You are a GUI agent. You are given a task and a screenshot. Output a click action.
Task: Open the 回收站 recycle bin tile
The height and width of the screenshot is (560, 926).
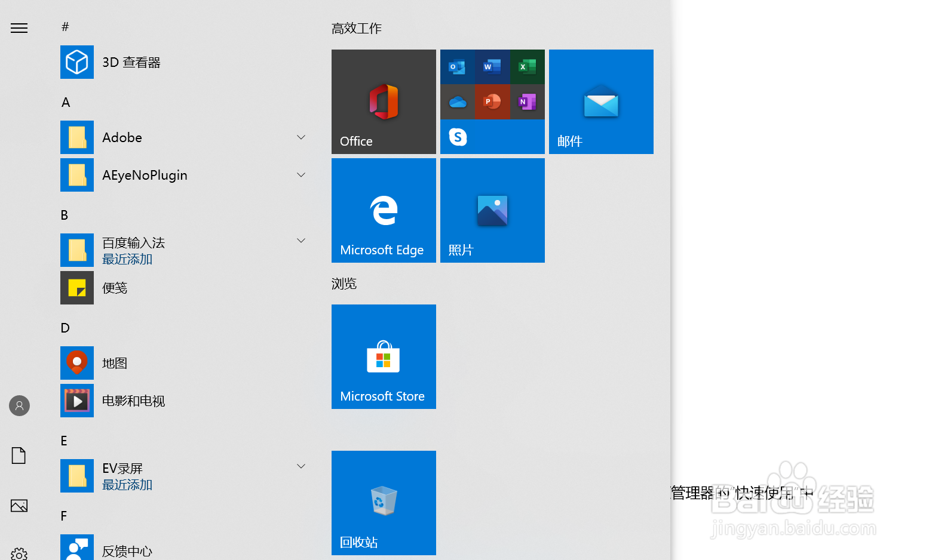384,503
